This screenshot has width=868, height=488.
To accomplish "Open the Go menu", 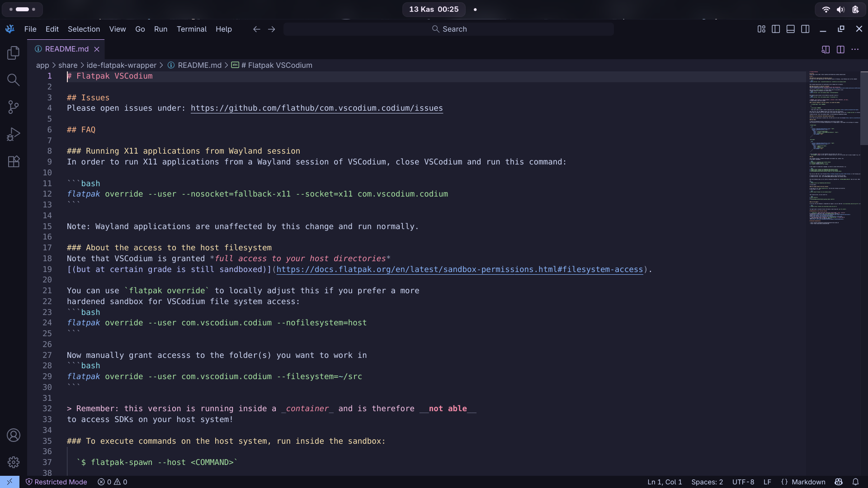I will (x=140, y=29).
